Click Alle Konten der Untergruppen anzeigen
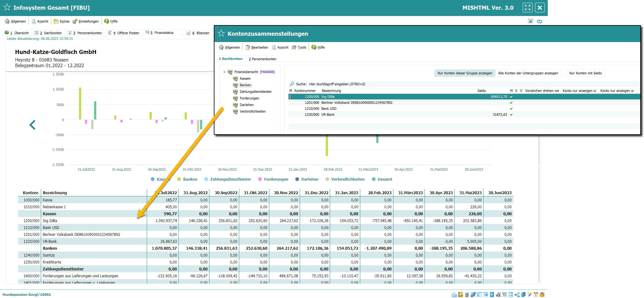 point(528,73)
